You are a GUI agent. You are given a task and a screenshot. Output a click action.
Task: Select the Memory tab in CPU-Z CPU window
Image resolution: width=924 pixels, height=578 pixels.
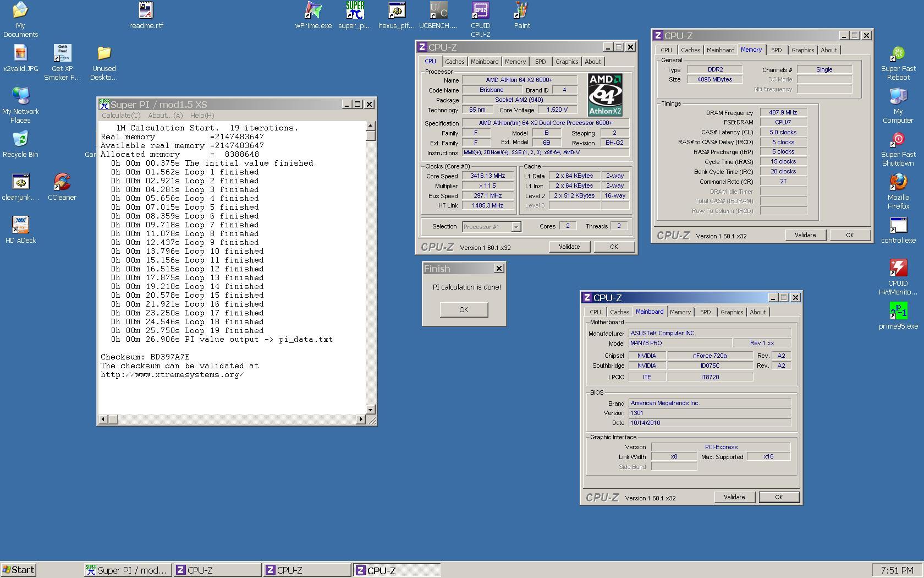(x=515, y=62)
